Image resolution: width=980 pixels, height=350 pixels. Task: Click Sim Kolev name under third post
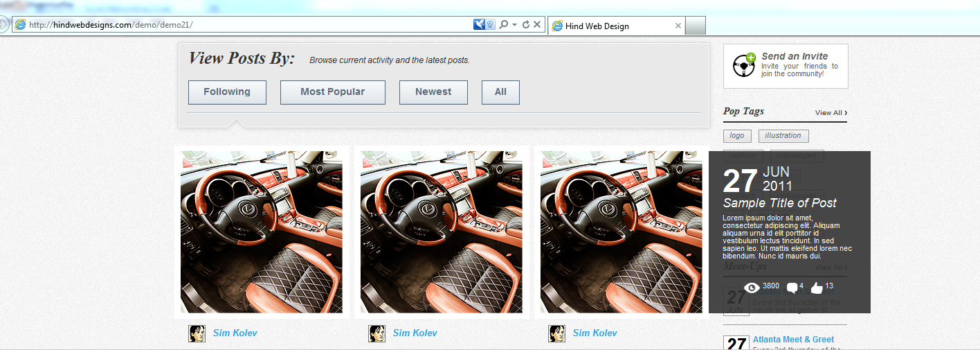(595, 333)
